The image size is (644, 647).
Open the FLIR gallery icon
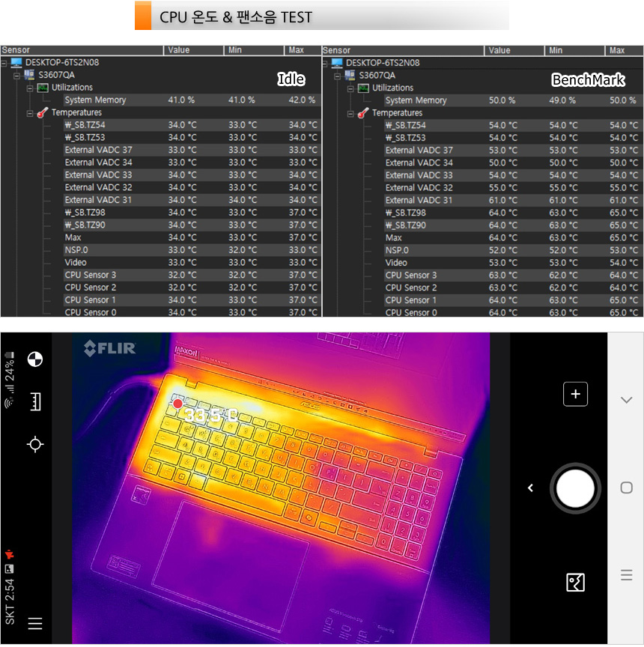click(x=575, y=582)
